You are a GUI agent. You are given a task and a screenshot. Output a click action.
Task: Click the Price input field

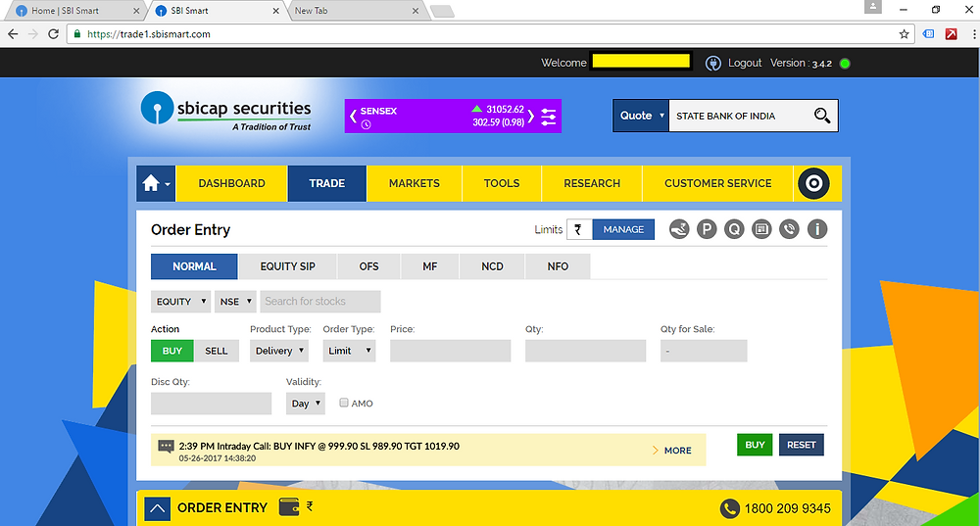tap(451, 351)
